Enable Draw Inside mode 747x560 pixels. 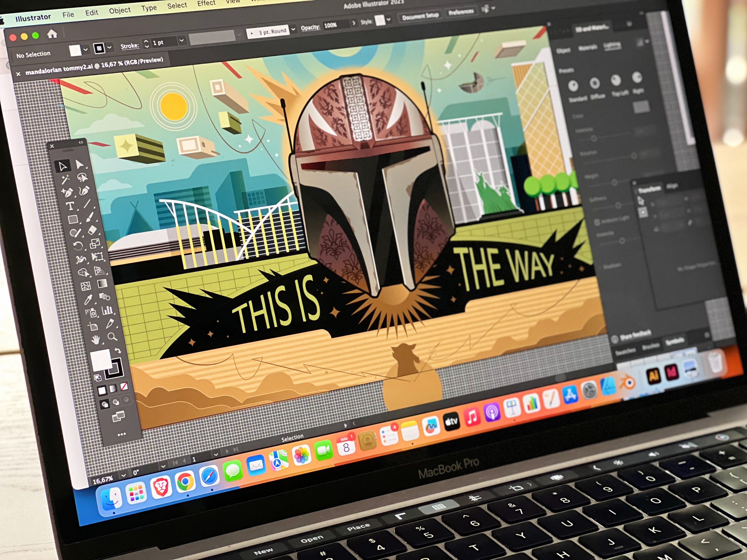point(127,400)
